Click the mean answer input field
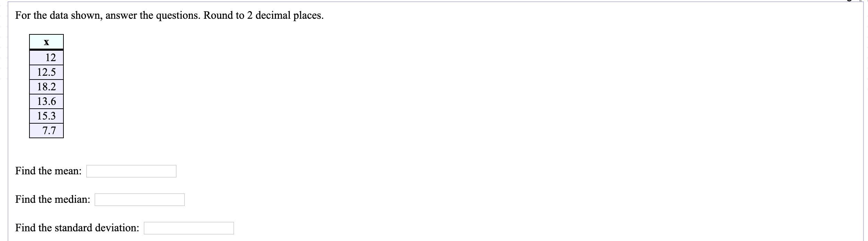The image size is (868, 241). pyautogui.click(x=131, y=171)
